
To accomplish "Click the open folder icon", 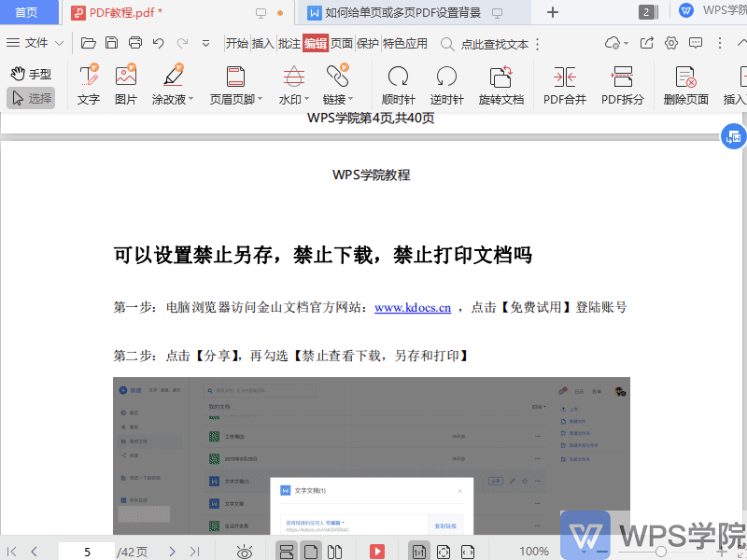I will click(88, 43).
